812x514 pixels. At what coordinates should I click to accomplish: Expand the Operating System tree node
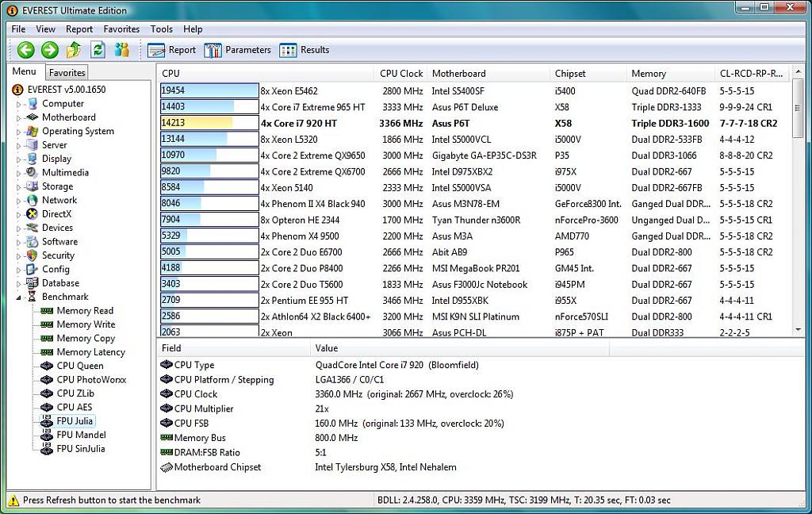pos(19,132)
